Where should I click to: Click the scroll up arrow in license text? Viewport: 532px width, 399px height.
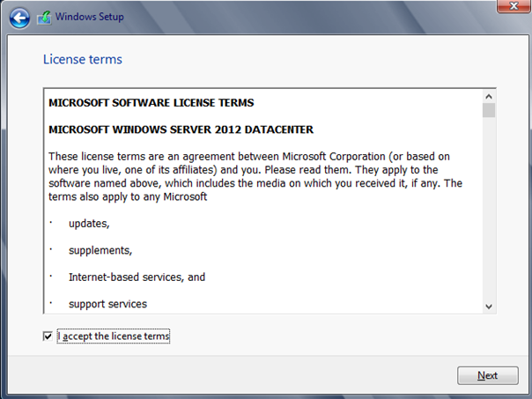(489, 97)
